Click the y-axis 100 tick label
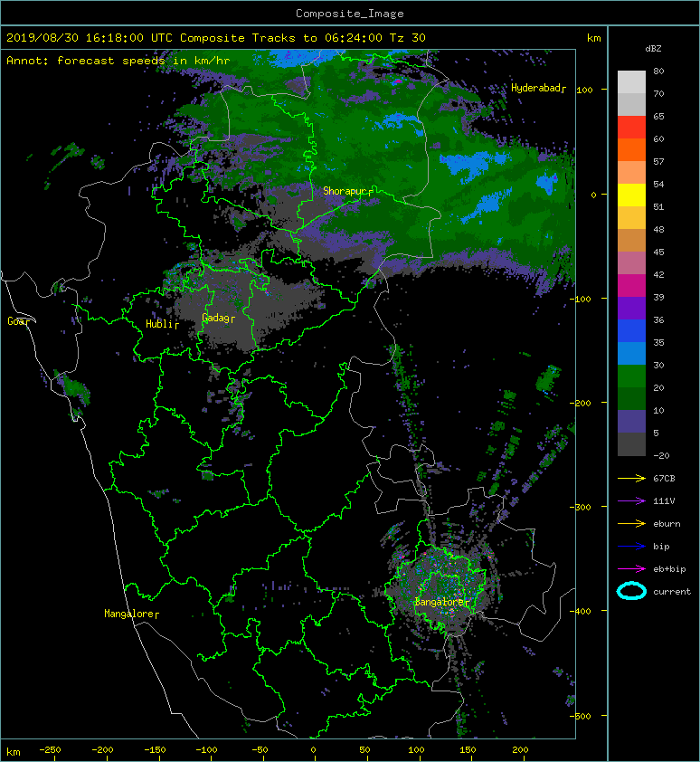Viewport: 700px width, 762px height. [585, 90]
